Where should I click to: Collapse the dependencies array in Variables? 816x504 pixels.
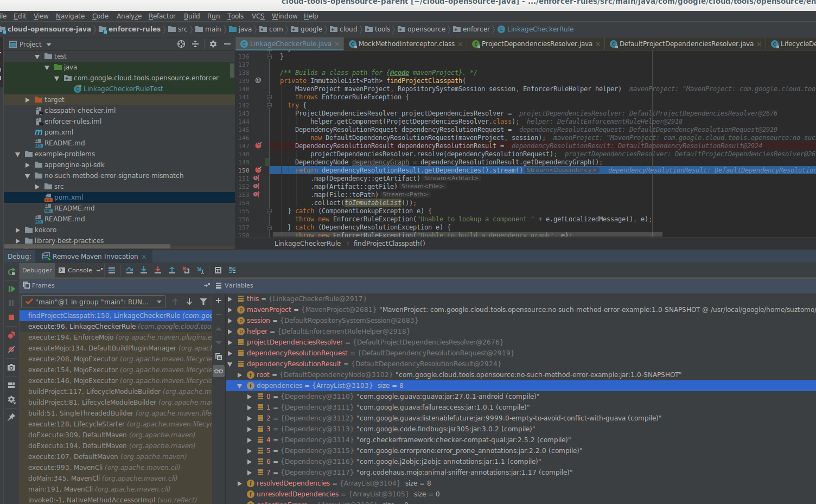[239, 385]
